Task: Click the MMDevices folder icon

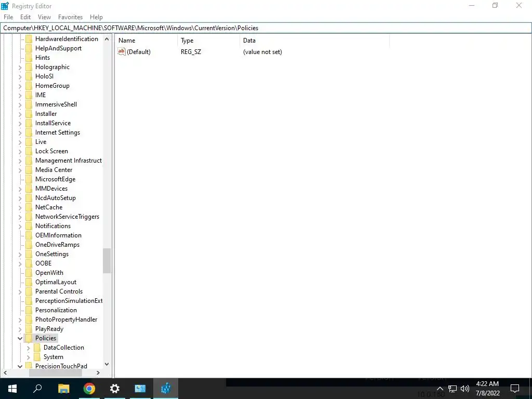Action: (x=29, y=188)
